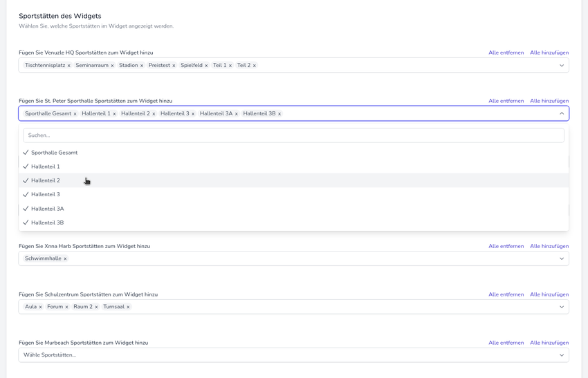Click Alle entfernen for Venuzle HQ
588x378 pixels.
506,53
